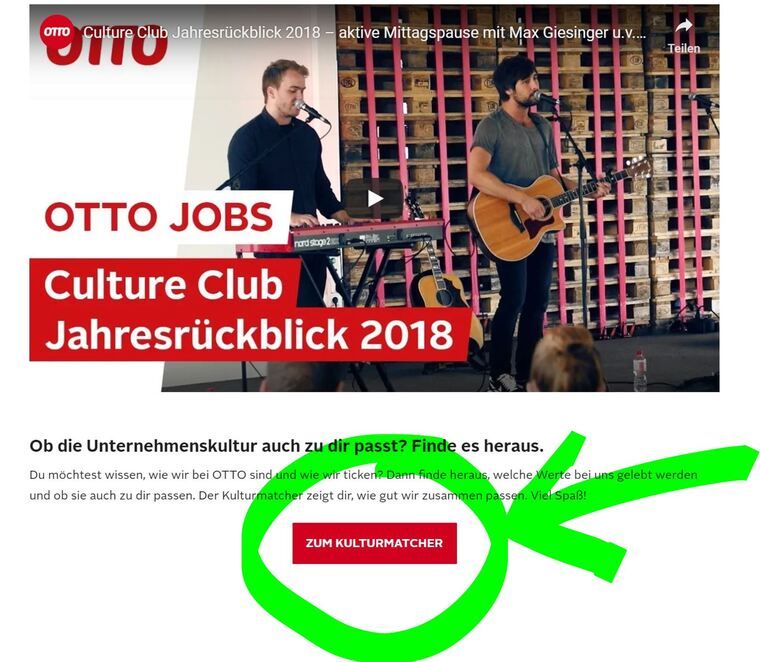The image size is (760, 662).
Task: Click the heading Ob die Unternehmenskultur
Action: pyautogui.click(x=286, y=446)
